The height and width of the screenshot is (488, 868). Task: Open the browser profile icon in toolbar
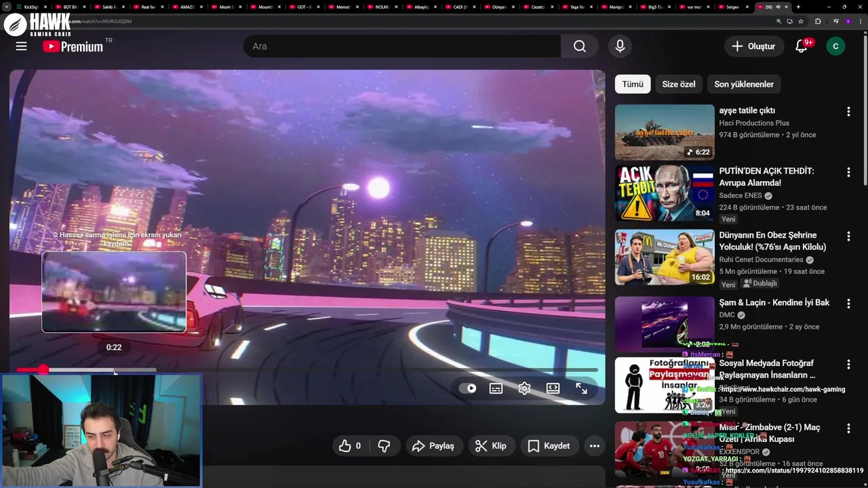point(848,21)
